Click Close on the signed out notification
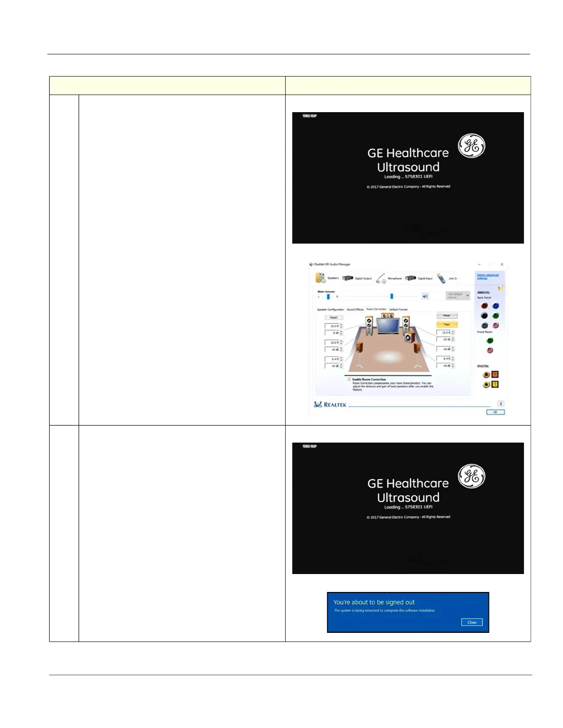 (x=472, y=622)
